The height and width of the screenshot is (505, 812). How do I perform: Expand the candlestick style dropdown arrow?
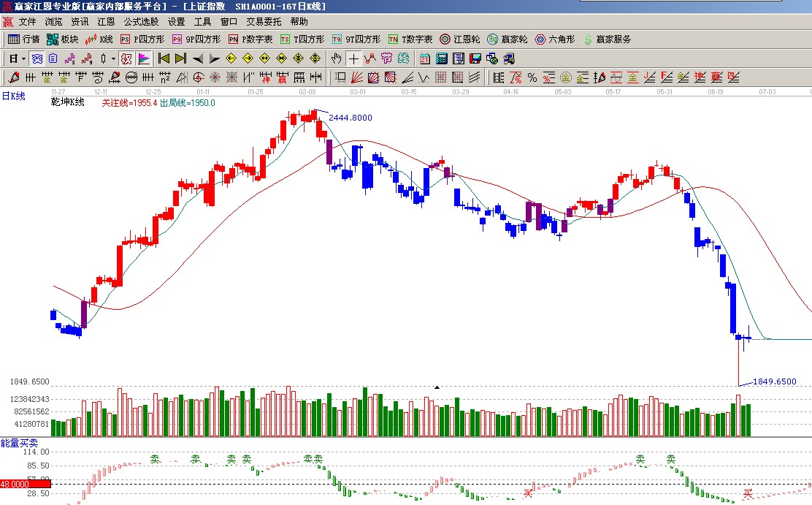tap(113, 58)
